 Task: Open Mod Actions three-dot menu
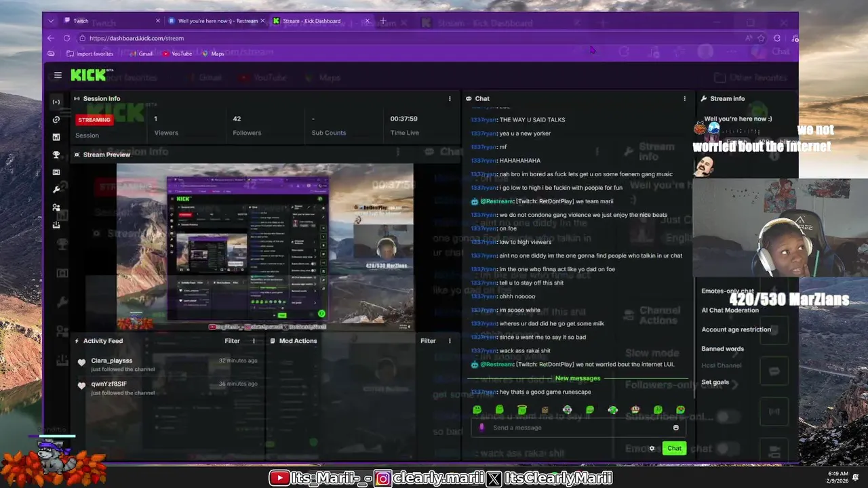[x=450, y=341]
